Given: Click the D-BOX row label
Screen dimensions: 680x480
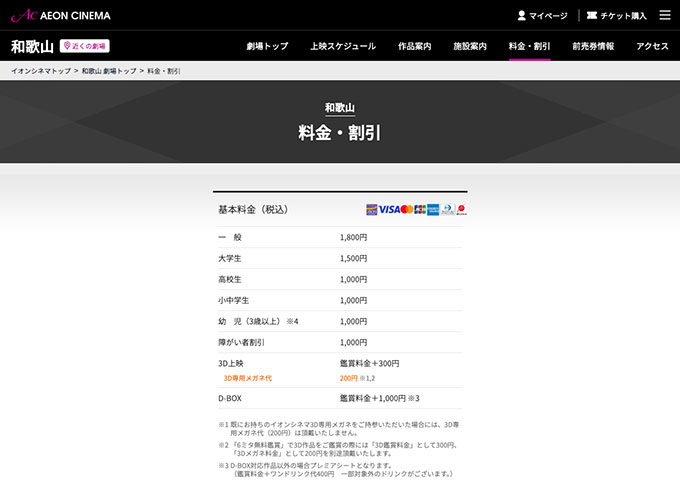Looking at the screenshot, I should (x=230, y=398).
